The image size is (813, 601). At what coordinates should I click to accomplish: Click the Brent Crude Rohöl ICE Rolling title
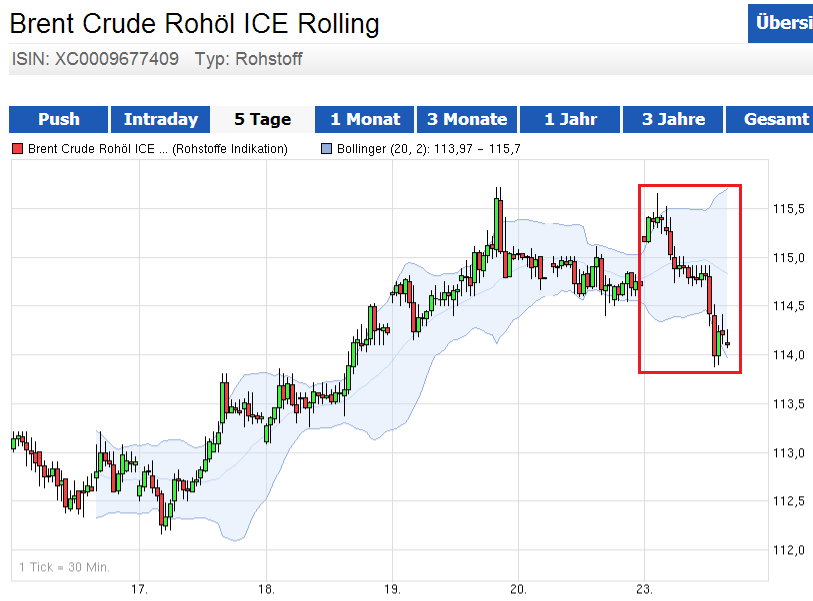click(194, 24)
